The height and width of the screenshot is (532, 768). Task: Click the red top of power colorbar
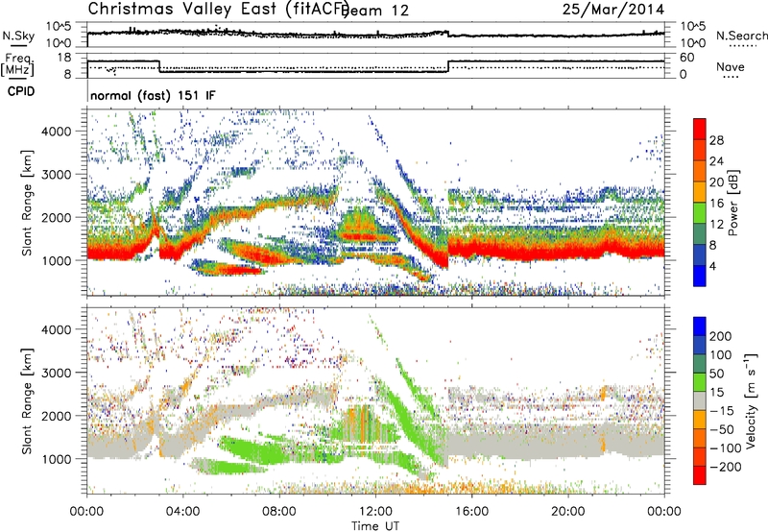coord(700,129)
